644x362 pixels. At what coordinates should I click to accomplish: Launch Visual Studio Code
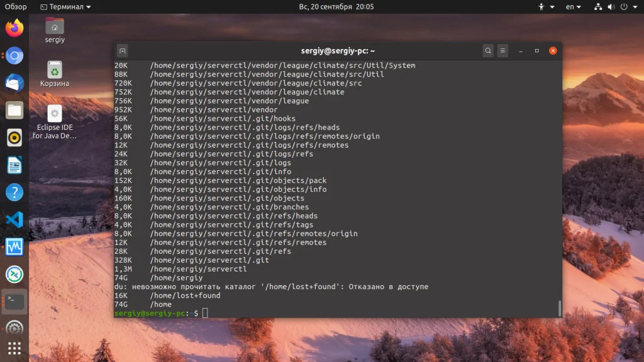pyautogui.click(x=14, y=219)
